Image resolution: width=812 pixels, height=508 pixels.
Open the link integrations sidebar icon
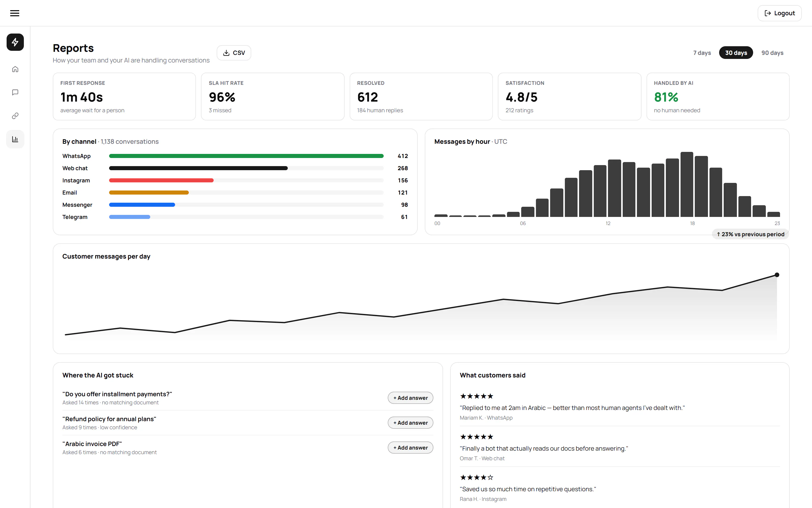15,116
